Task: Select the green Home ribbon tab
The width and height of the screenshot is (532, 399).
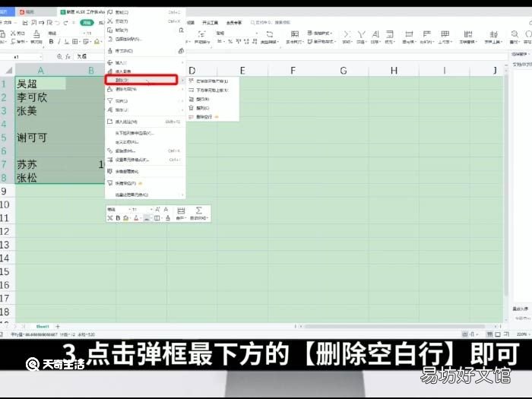Action: point(87,23)
